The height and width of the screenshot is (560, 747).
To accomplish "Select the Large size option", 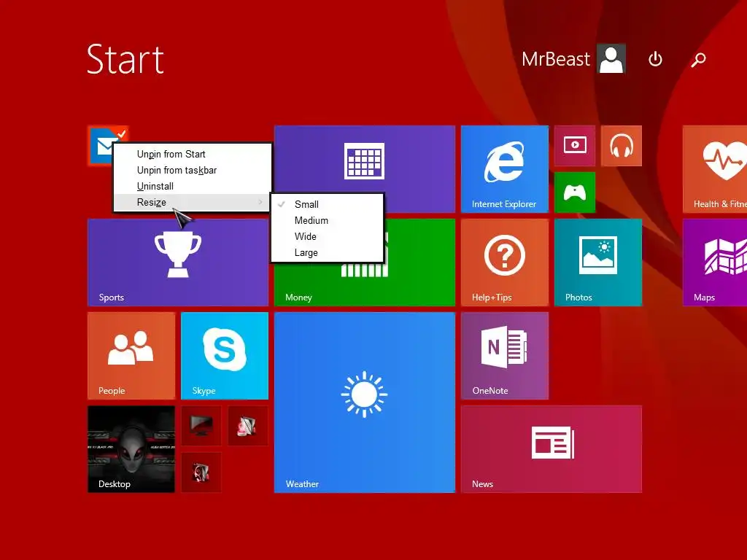I will point(328,253).
